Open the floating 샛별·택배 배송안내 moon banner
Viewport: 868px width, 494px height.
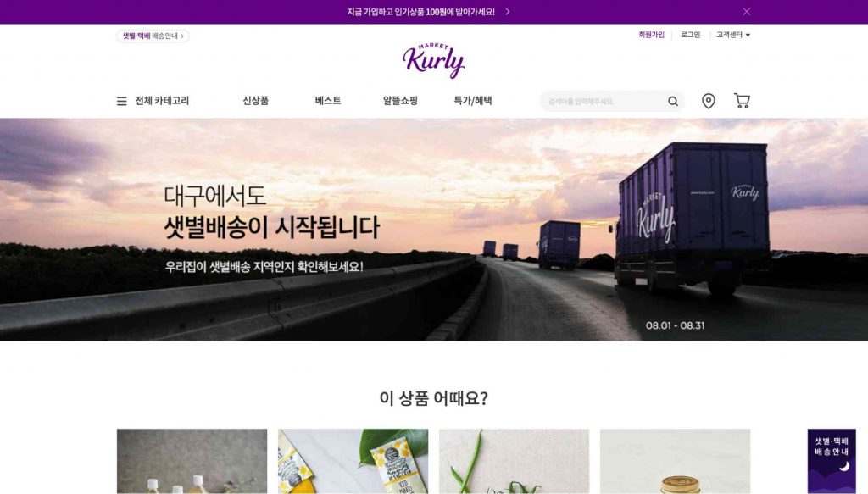[832, 461]
